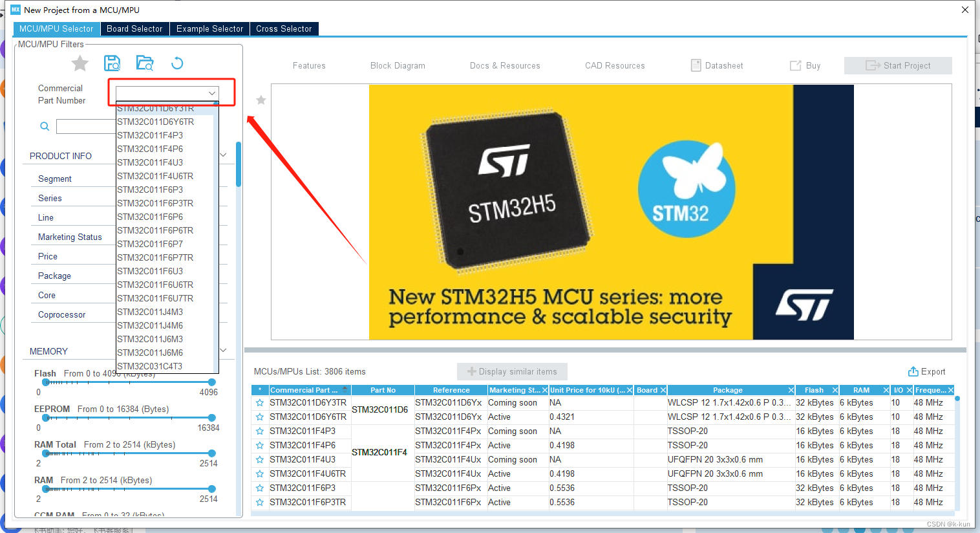
Task: Expand the Marketing Status filter
Action: point(70,237)
